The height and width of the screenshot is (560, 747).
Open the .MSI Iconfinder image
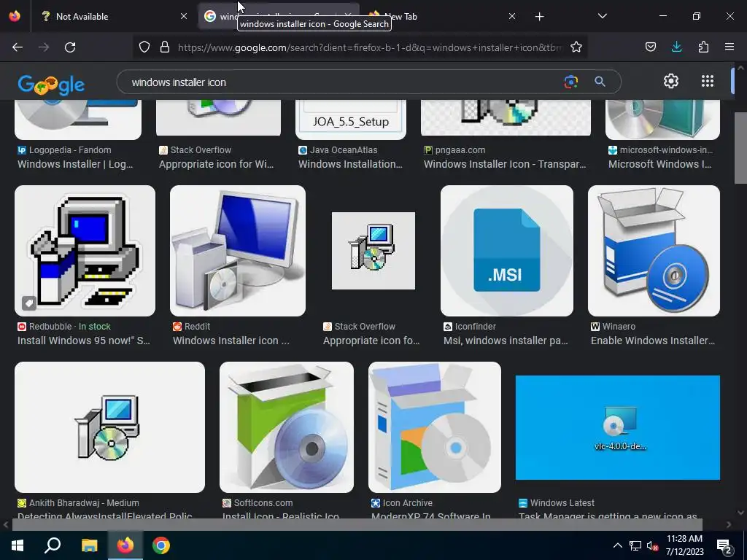coord(507,251)
